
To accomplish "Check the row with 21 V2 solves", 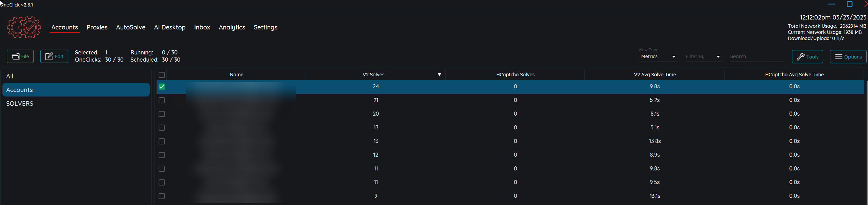I will click(x=162, y=100).
